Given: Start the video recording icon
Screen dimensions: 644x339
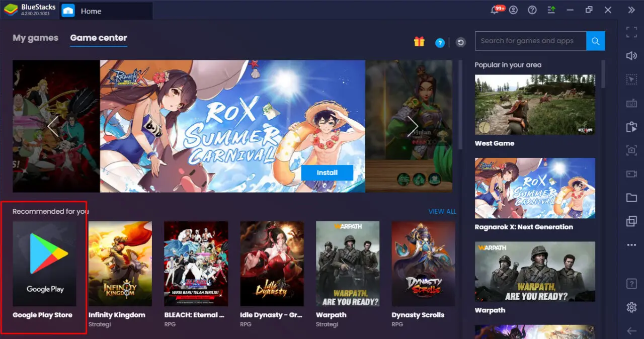Looking at the screenshot, I should coord(631,174).
